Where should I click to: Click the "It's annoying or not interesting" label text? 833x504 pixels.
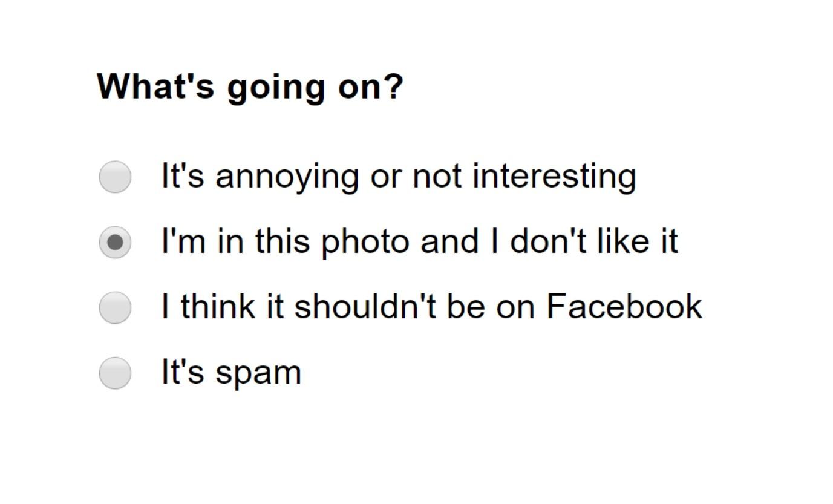(x=398, y=177)
